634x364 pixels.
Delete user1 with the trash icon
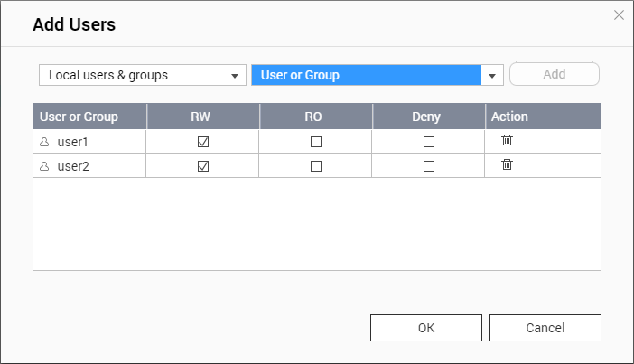pyautogui.click(x=507, y=140)
